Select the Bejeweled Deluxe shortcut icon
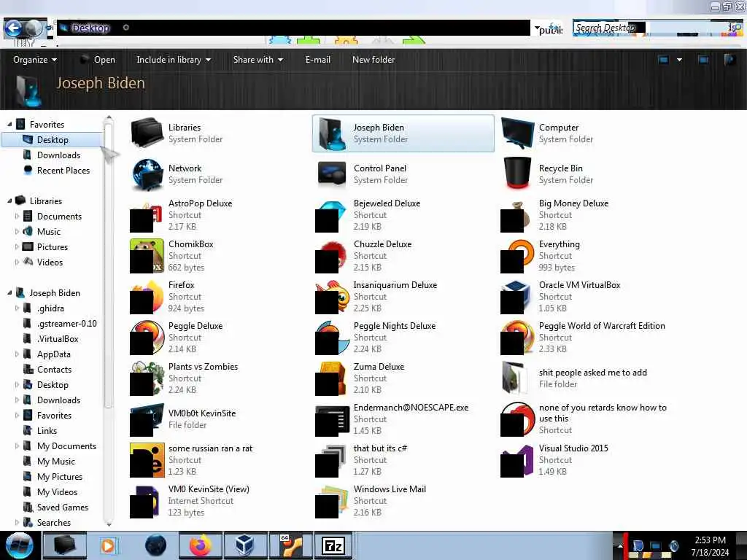Image resolution: width=747 pixels, height=560 pixels. pos(332,215)
